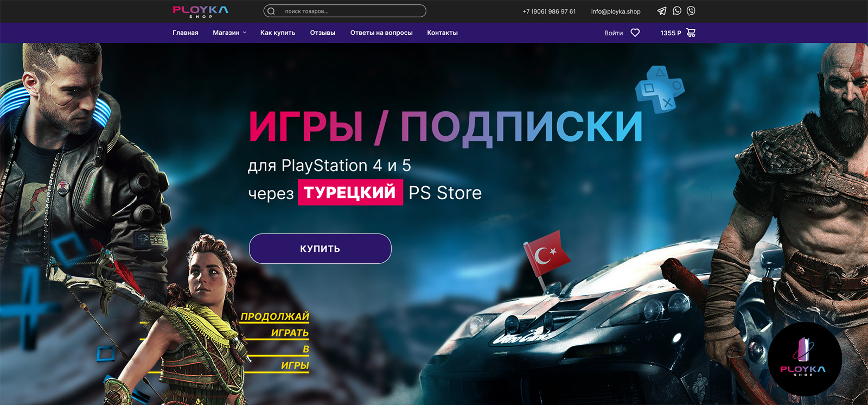Click the Войти login link
The image size is (868, 405).
(614, 33)
